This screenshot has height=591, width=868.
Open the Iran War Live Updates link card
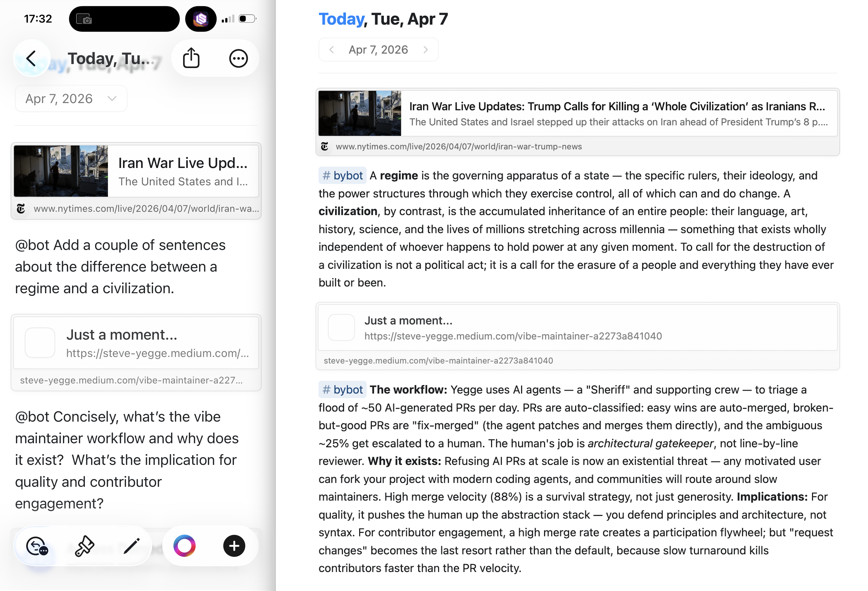click(x=616, y=114)
